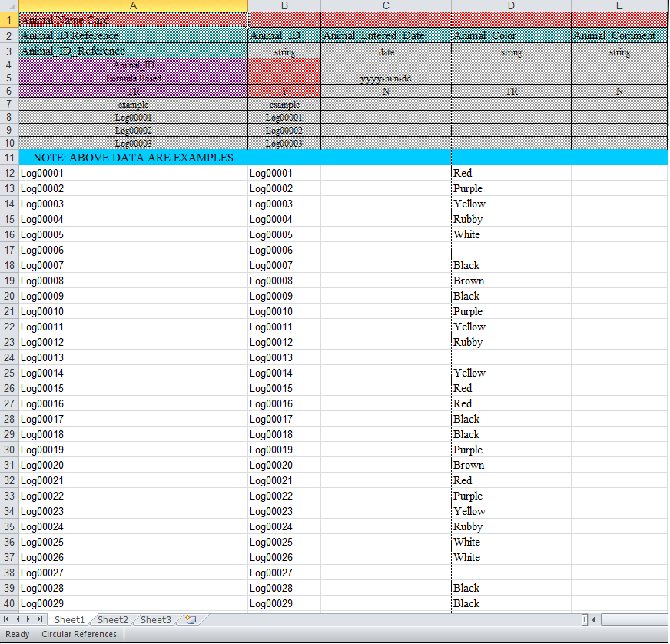The image size is (670, 644).
Task: Click 'Animal_Entered_Date' header cell
Action: (386, 35)
